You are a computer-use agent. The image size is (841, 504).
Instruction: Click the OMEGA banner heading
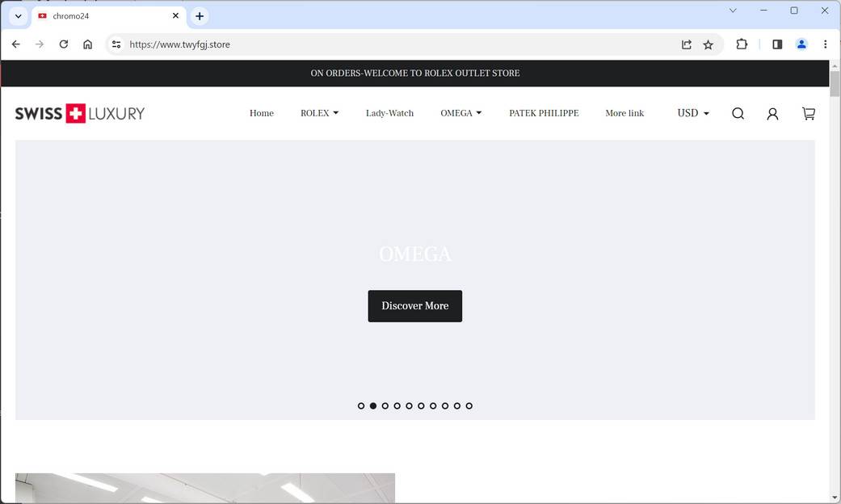415,254
